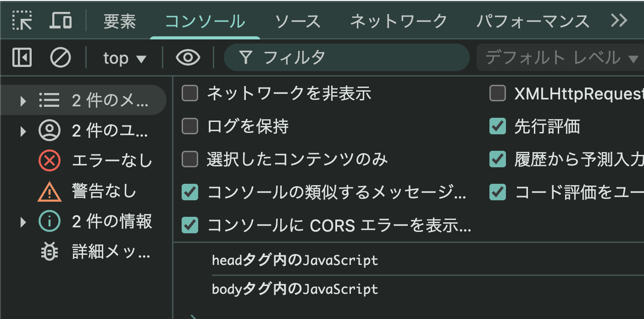Open the top frame context dropdown
This screenshot has height=319, width=644.
tap(124, 58)
